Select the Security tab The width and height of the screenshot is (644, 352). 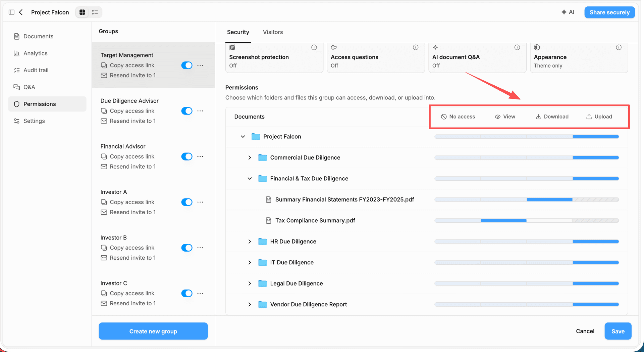click(x=238, y=32)
